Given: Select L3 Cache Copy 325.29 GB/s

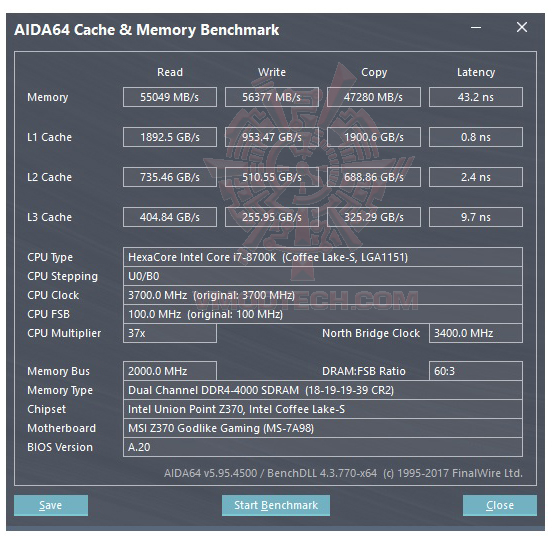Looking at the screenshot, I should pyautogui.click(x=374, y=217).
